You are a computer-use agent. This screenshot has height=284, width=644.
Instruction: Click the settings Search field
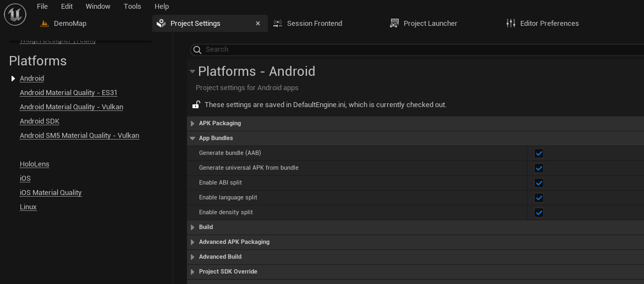(417, 49)
